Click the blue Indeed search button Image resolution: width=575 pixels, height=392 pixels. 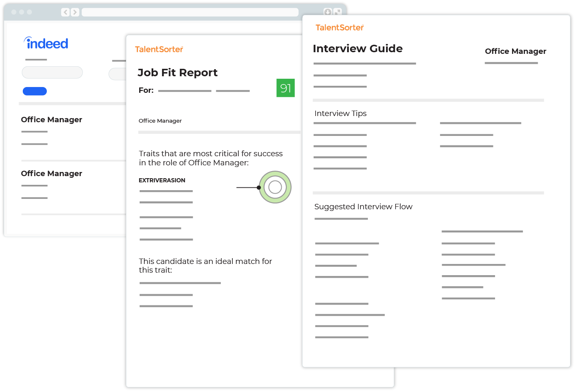pos(35,91)
